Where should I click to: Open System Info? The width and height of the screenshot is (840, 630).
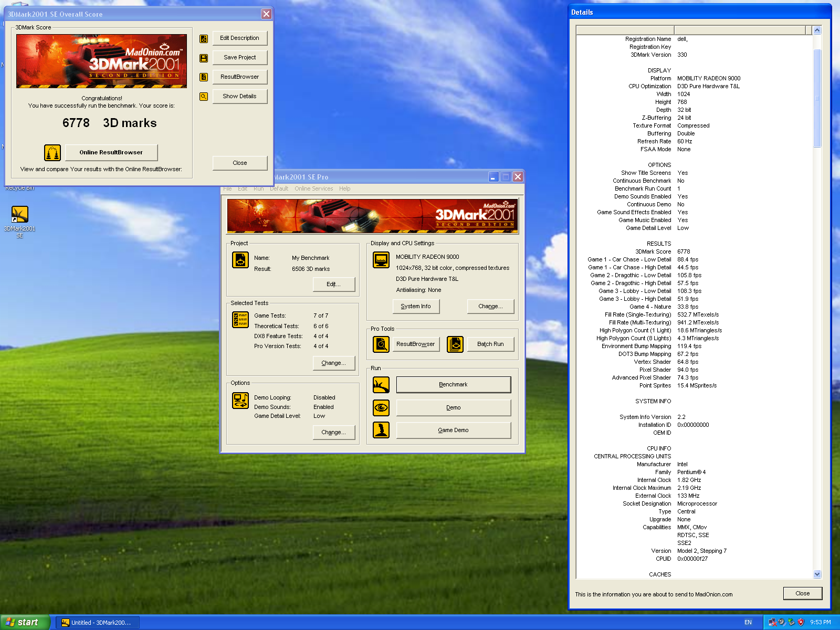pyautogui.click(x=416, y=307)
